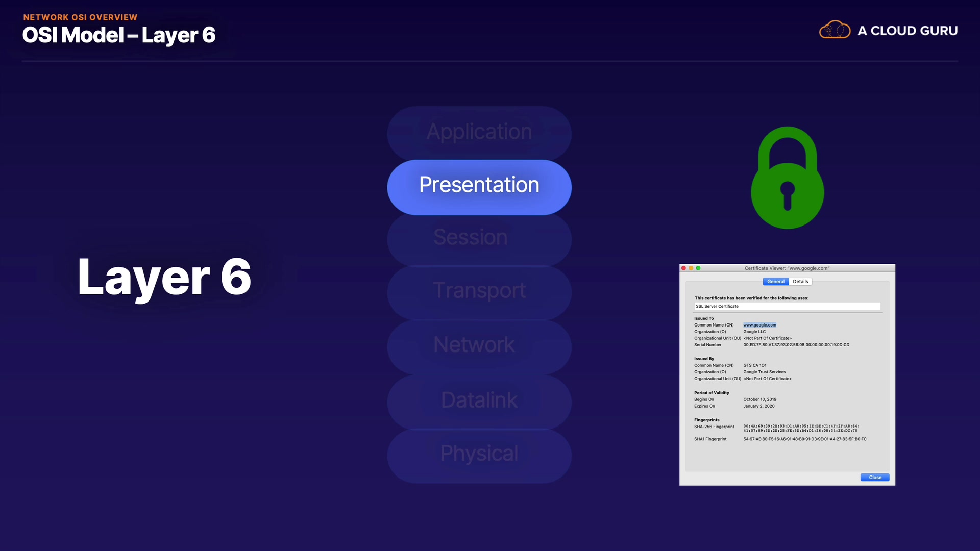Select the Network layer pill
Screen dimensions: 980x551
479,346
